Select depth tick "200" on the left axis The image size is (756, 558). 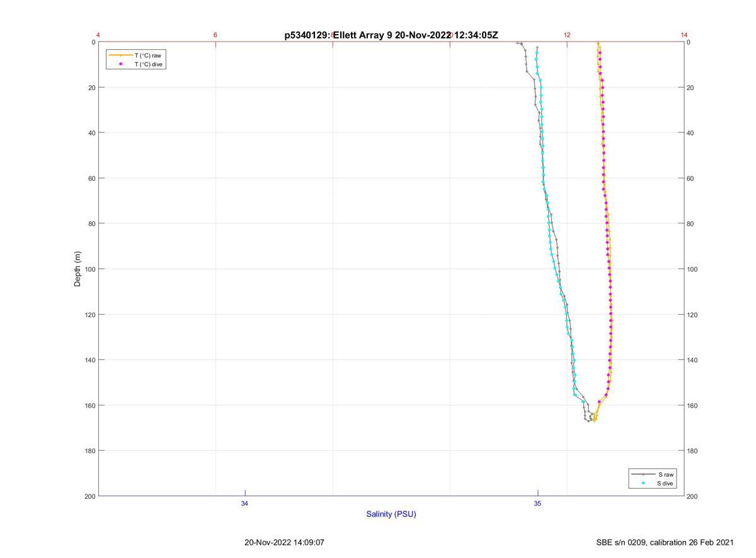[89, 496]
